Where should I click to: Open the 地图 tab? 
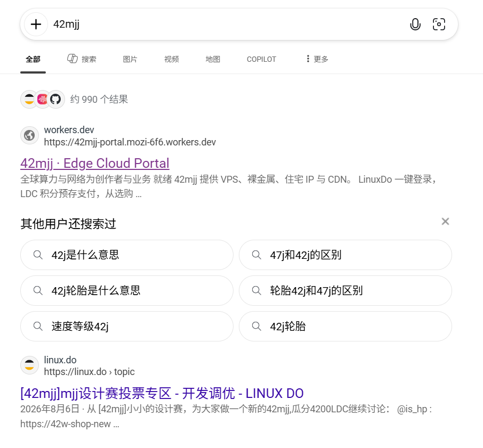(213, 59)
